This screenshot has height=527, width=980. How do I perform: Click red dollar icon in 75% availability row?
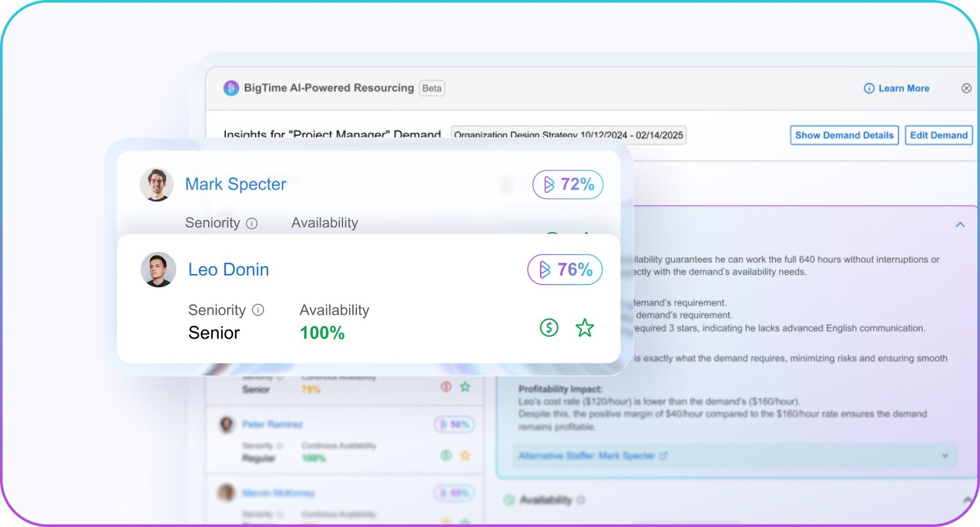(446, 387)
